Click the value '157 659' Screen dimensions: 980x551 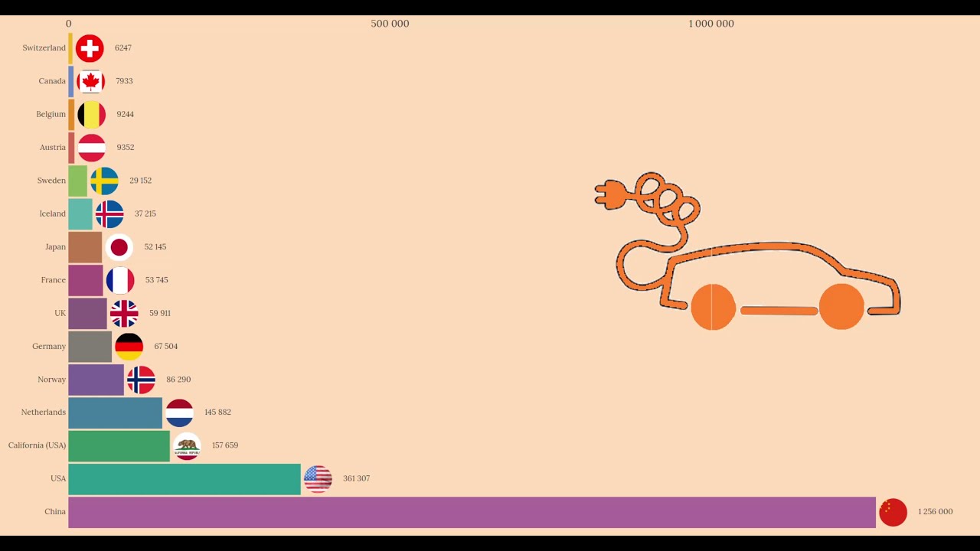pos(225,445)
